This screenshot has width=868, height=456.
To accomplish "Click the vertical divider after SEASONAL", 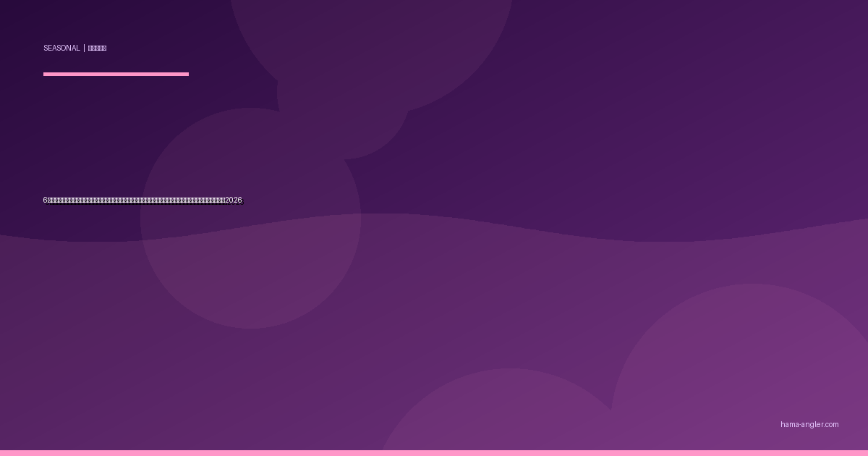I will click(84, 48).
